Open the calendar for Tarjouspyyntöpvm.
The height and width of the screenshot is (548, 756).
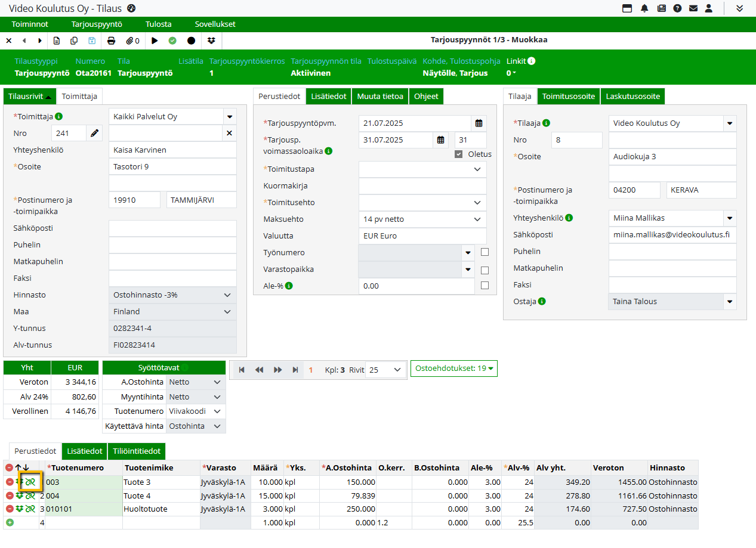(x=479, y=123)
